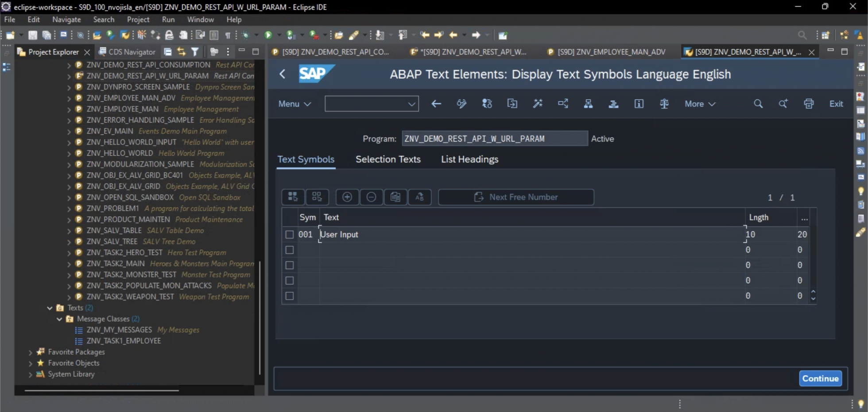868x412 pixels.
Task: Switch to the Selection Texts tab
Action: [x=388, y=159]
